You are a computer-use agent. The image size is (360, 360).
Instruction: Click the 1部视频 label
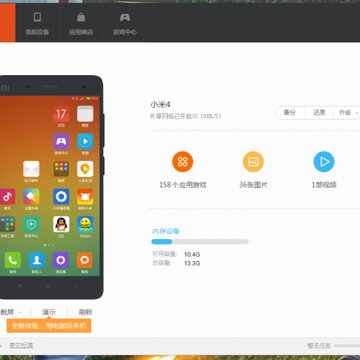coord(324,185)
